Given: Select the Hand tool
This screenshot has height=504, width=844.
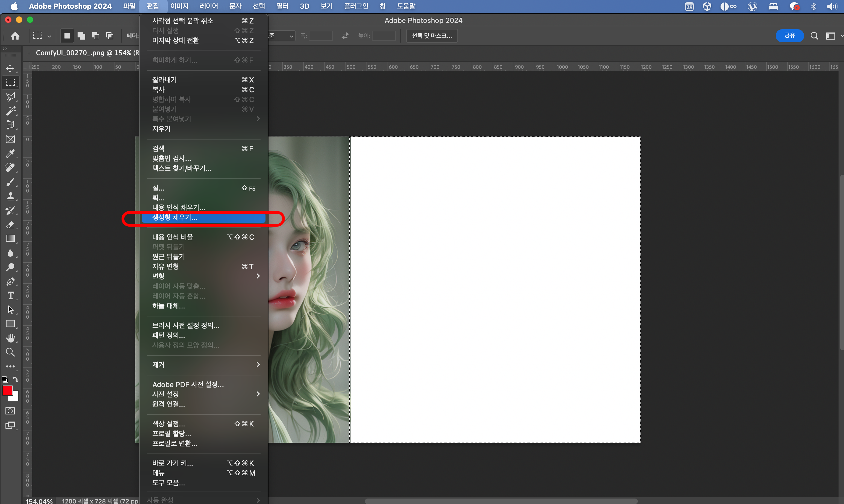Looking at the screenshot, I should 10,338.
